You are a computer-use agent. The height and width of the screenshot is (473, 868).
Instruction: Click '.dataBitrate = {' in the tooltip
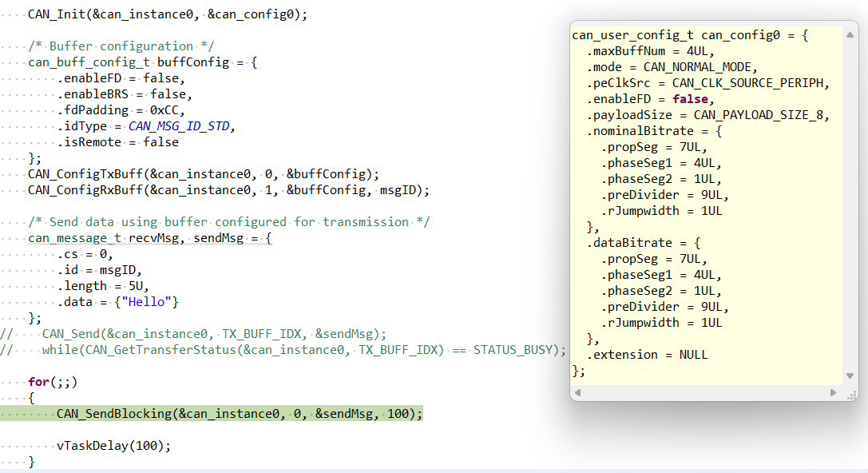[x=644, y=243]
